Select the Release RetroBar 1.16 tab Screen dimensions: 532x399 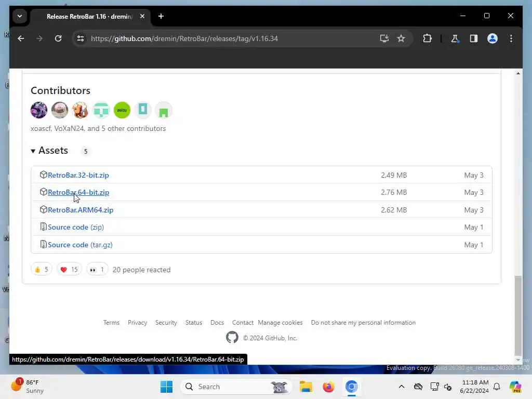tap(89, 16)
